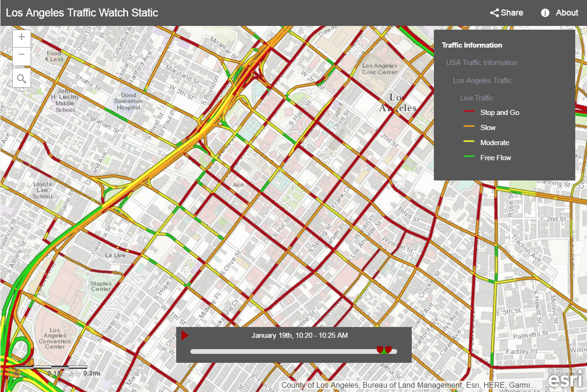Click Food 4 Less map label

[54, 57]
